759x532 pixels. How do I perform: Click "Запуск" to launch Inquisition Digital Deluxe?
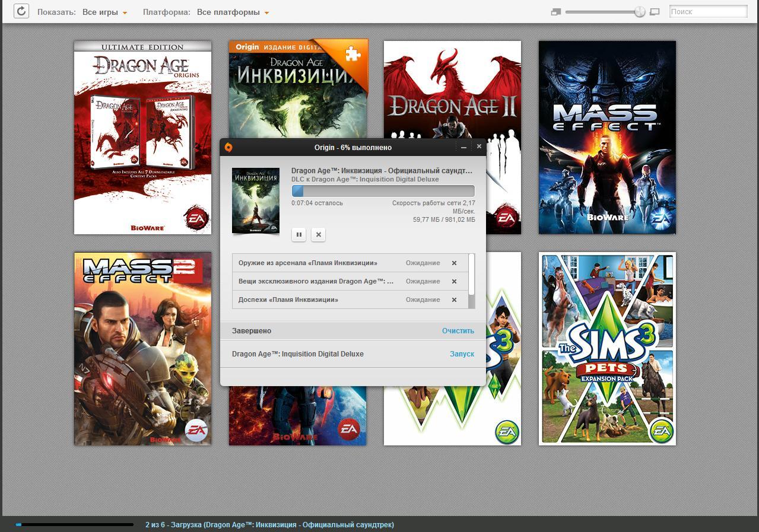pos(462,354)
